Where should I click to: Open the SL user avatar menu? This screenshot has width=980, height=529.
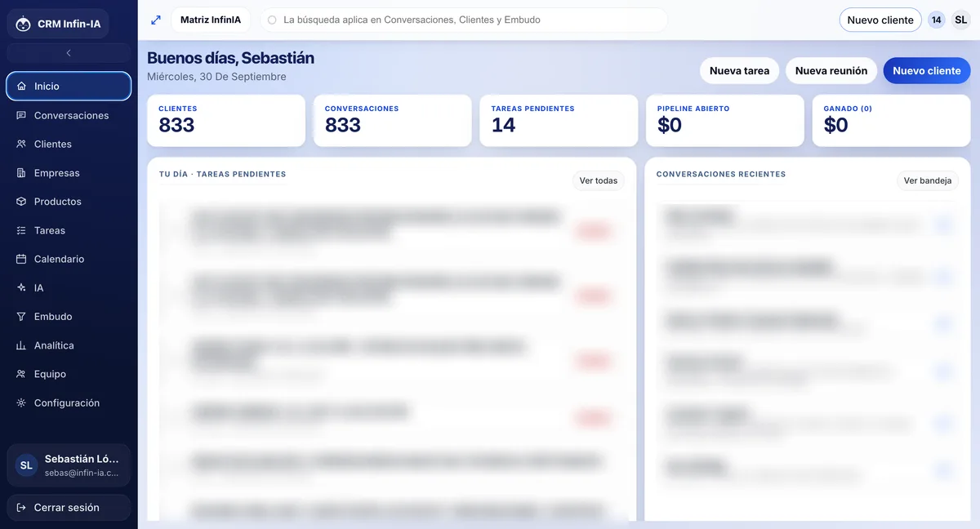click(961, 20)
